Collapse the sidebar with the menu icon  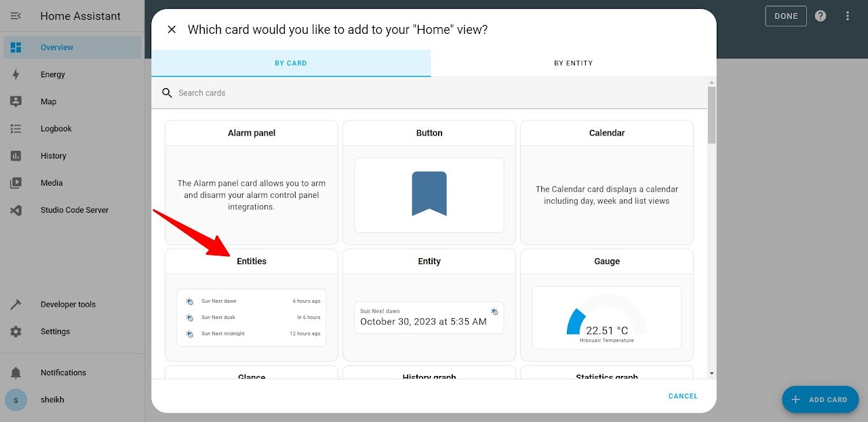coord(16,16)
